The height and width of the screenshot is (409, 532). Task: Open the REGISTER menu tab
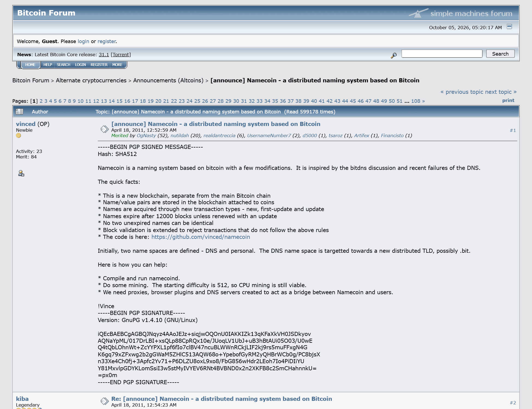coord(99,65)
